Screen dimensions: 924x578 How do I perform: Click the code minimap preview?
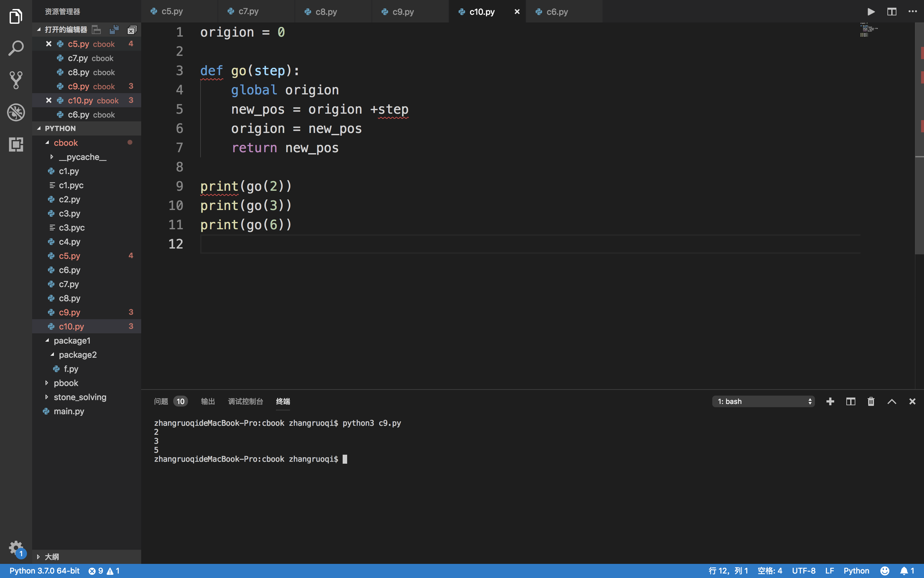point(869,30)
